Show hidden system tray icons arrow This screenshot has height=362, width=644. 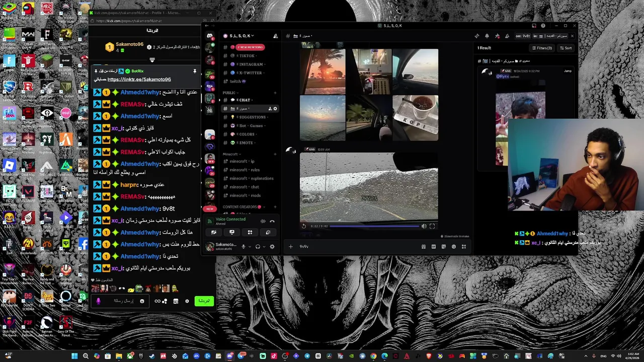[585, 356]
